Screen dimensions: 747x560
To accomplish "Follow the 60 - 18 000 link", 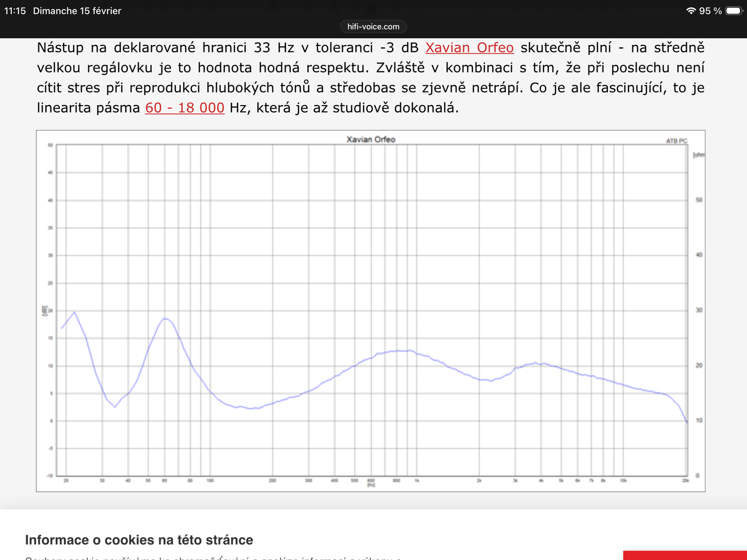I will click(185, 108).
